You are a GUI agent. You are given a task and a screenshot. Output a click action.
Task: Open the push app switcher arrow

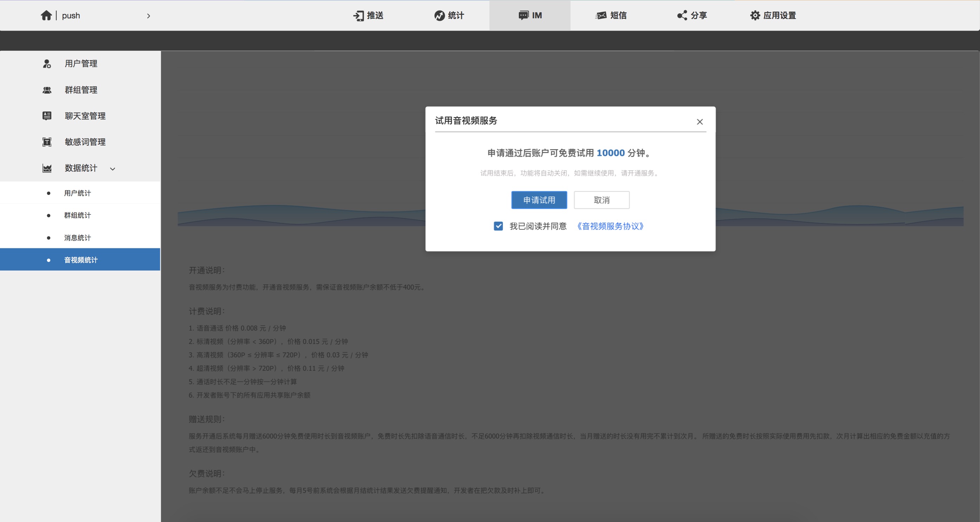point(148,16)
